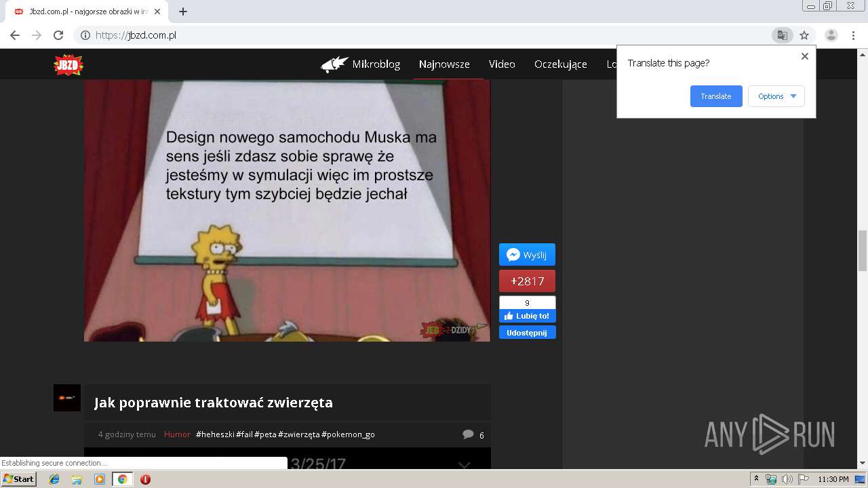
Task: Open the Oczekujące section
Action: (561, 64)
